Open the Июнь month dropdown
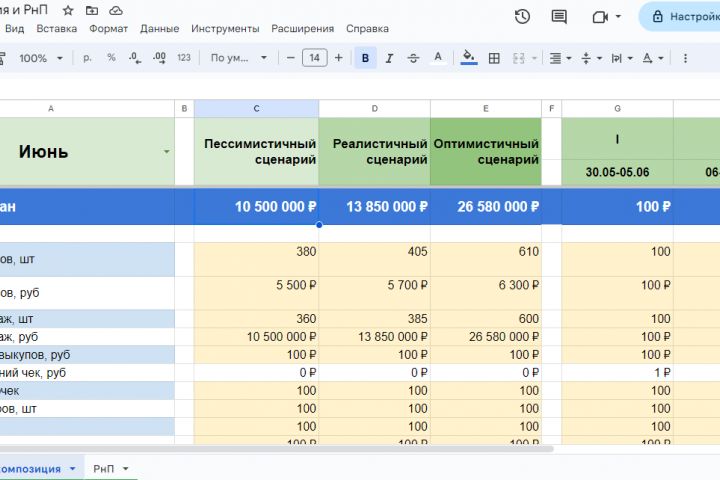Screen dimensions: 720x480 coord(166,152)
